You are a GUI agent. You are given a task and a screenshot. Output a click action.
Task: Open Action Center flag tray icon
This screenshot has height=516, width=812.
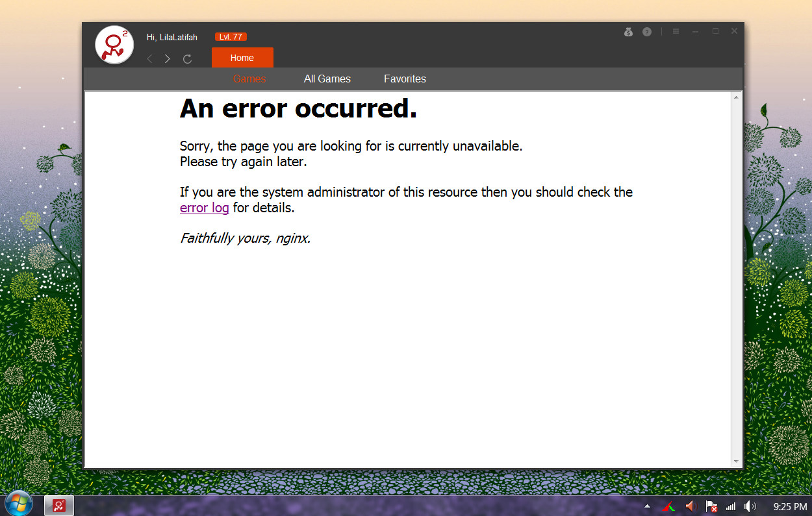click(x=711, y=506)
